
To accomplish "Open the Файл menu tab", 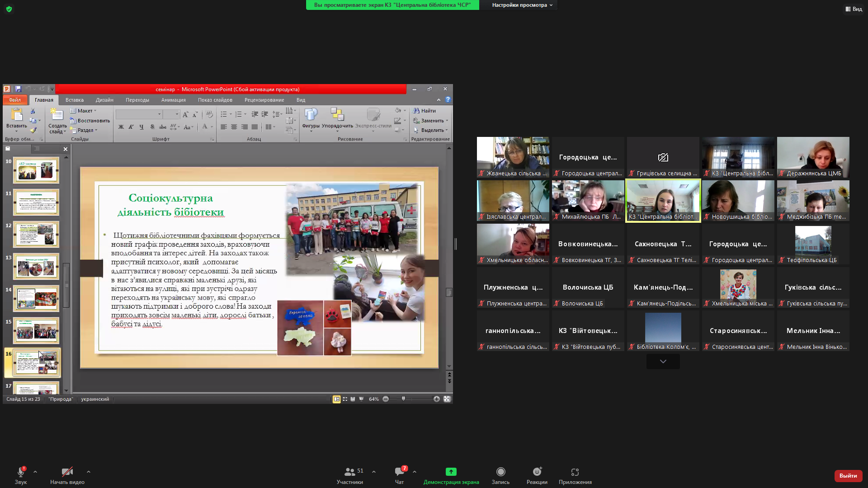I will click(15, 100).
